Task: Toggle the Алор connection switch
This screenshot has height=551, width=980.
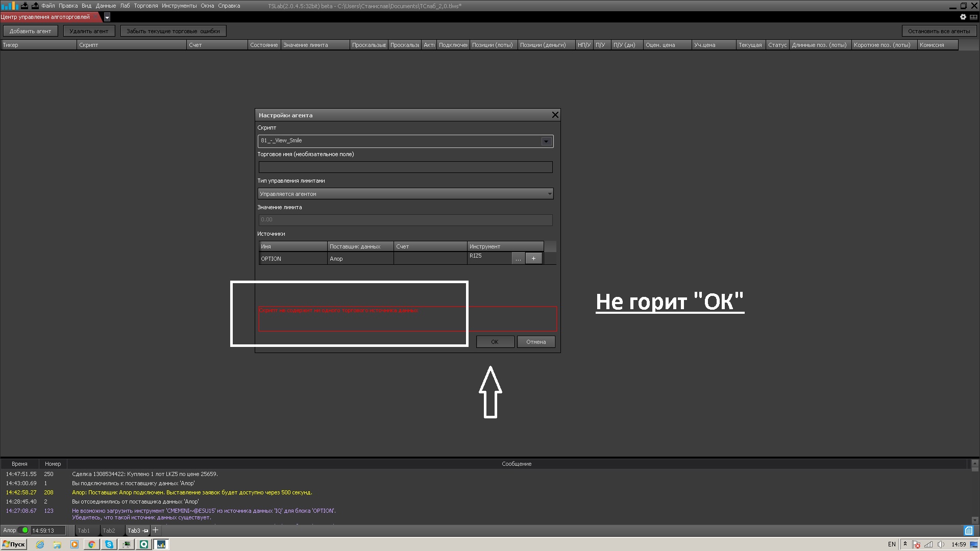Action: tap(23, 530)
